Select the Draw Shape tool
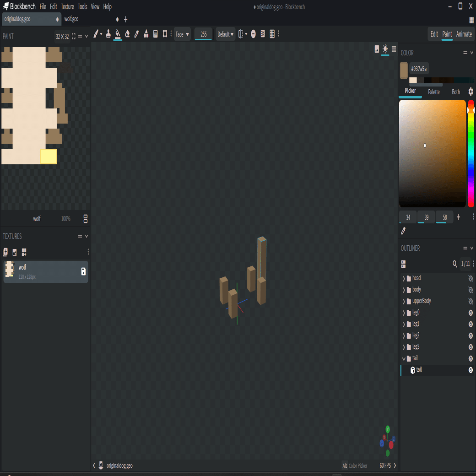The height and width of the screenshot is (476, 476). point(146,34)
